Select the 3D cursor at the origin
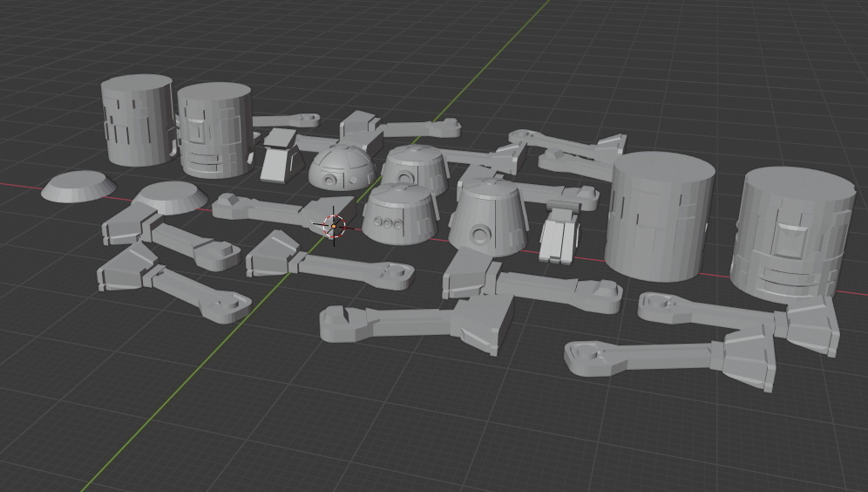Viewport: 868px width, 492px height. (x=334, y=226)
